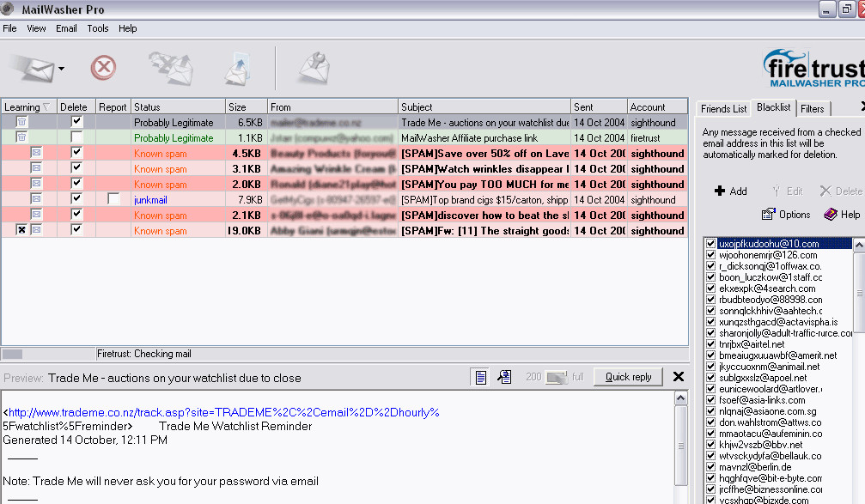Click learning icon for 4.5KB spam row
Image resolution: width=865 pixels, height=504 pixels.
(36, 153)
